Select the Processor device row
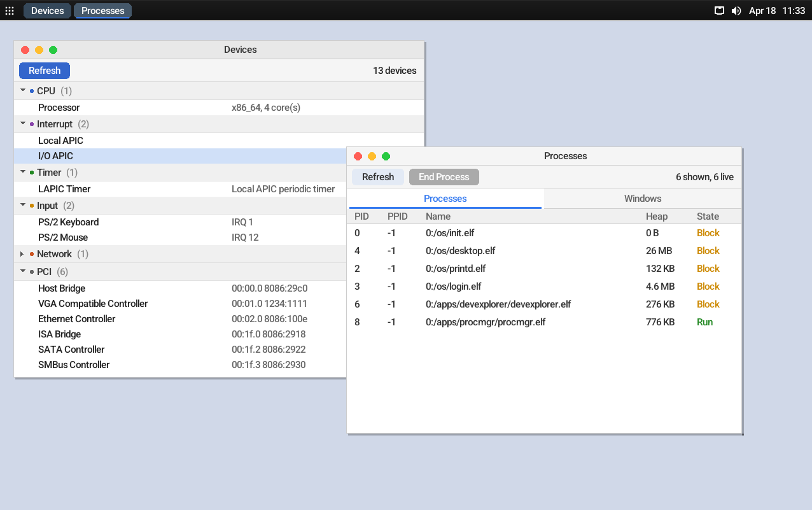Image resolution: width=812 pixels, height=510 pixels. click(x=219, y=108)
